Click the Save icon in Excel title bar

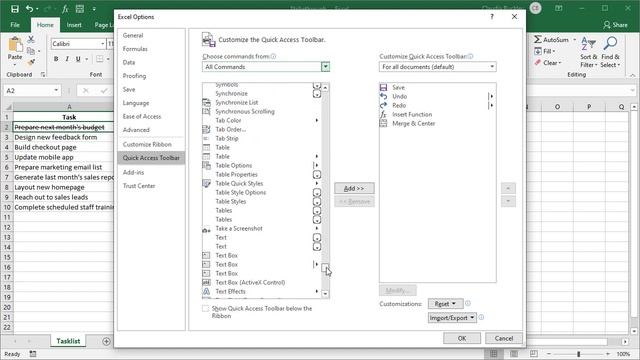click(15, 9)
